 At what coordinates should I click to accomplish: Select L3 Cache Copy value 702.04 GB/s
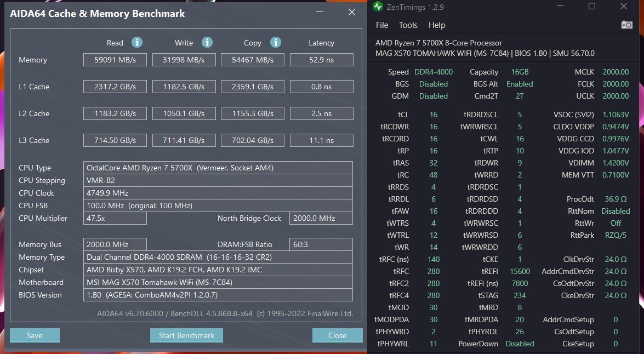(253, 140)
